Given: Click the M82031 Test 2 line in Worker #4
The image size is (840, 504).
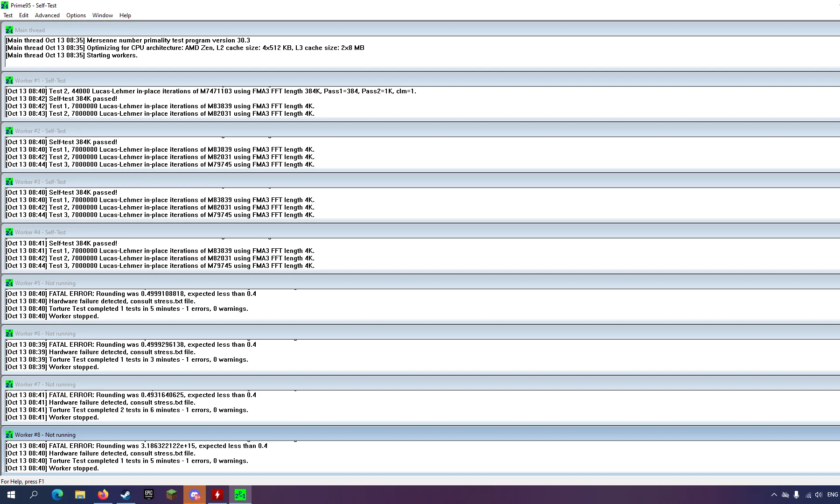Looking at the screenshot, I should click(x=160, y=258).
